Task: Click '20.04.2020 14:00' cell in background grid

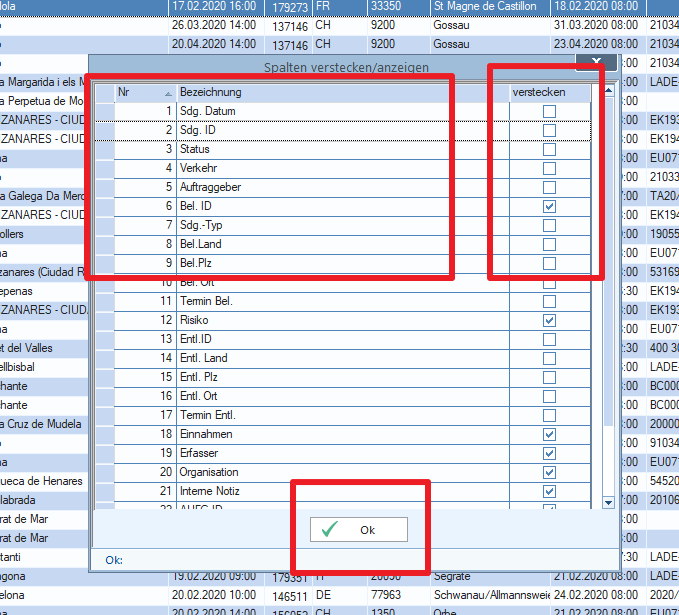Action: point(214,44)
